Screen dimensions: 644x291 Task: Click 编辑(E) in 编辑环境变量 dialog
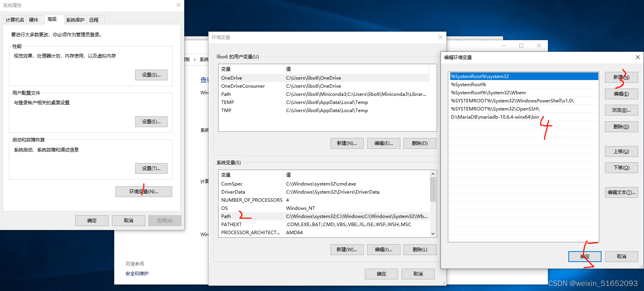tap(621, 94)
